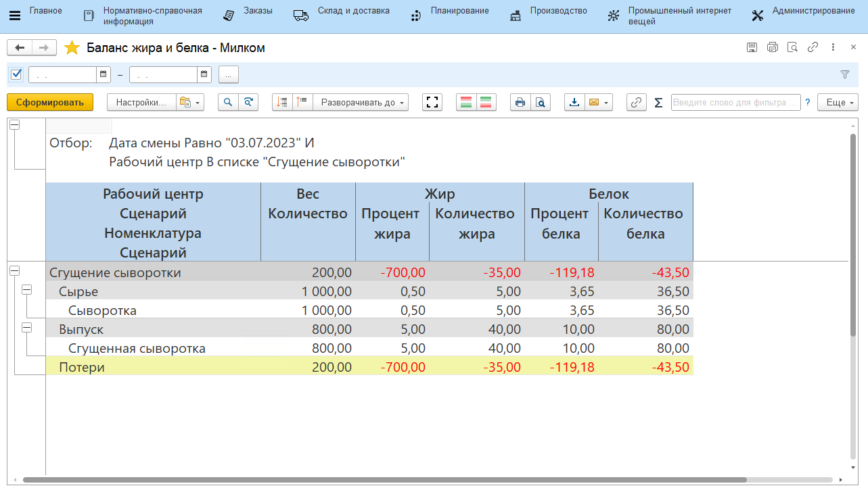Click the fullscreen report view icon
The image size is (868, 490).
432,103
